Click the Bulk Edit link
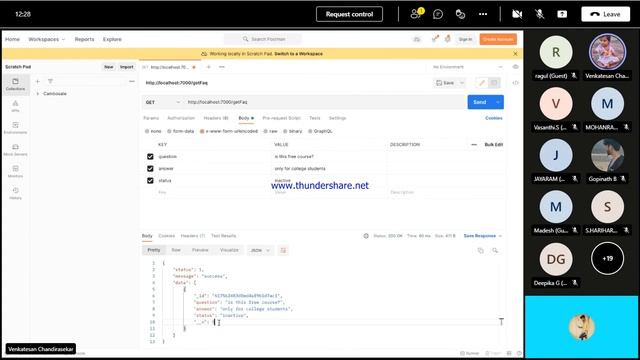This screenshot has height=360, width=640. pos(493,144)
